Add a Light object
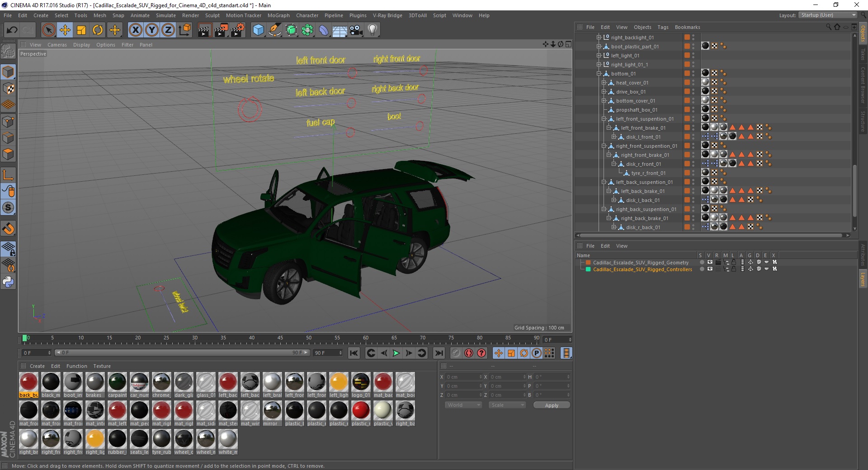 (373, 30)
